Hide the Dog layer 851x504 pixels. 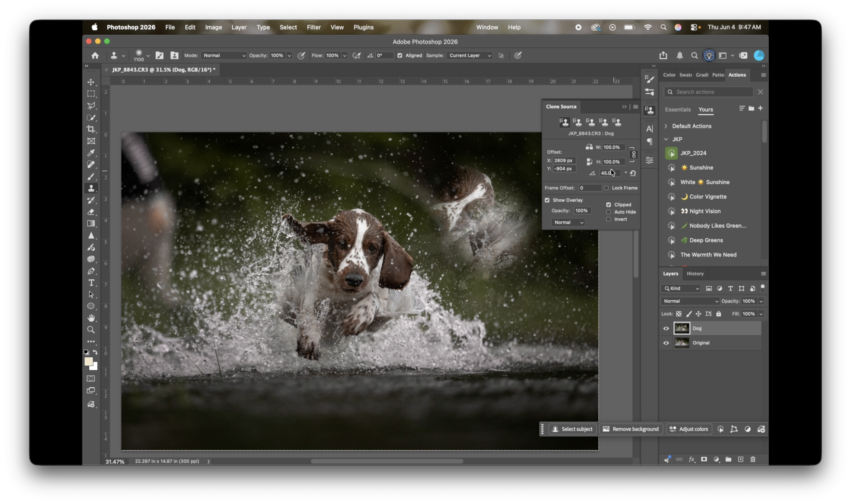(666, 329)
